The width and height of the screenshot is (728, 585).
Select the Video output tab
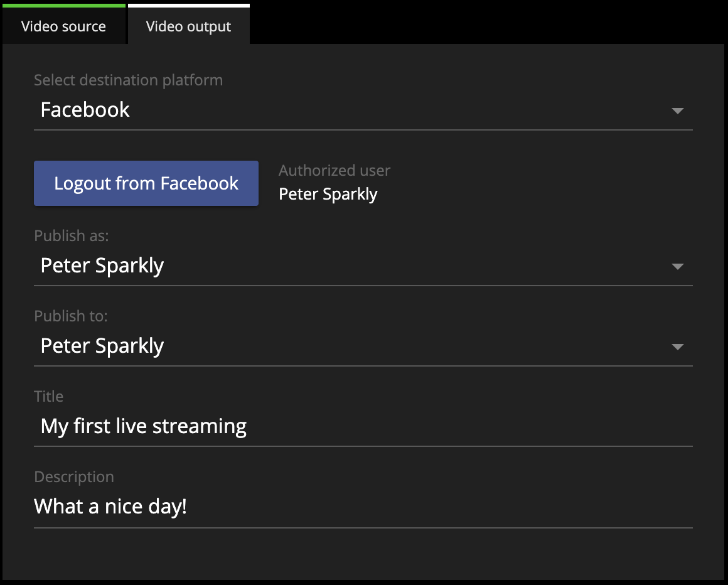[188, 26]
